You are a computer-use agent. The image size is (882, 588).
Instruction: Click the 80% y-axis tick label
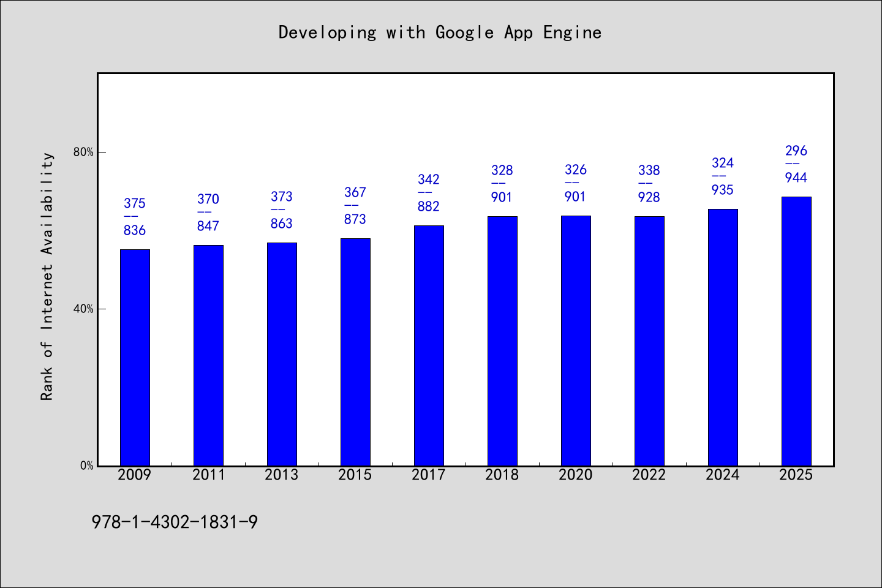click(84, 152)
